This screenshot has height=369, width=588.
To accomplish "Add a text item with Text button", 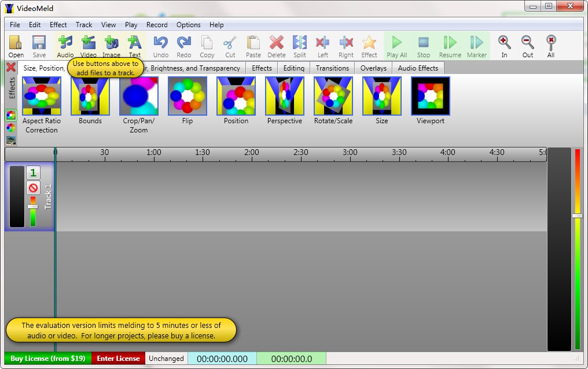I will click(x=135, y=46).
